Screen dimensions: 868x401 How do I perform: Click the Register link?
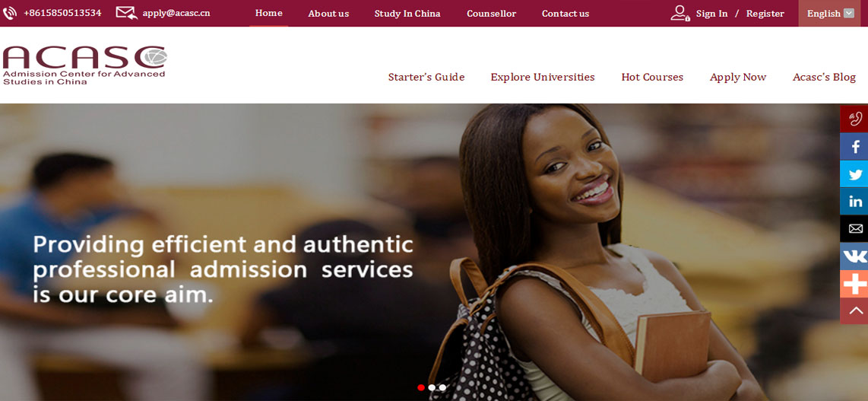765,13
